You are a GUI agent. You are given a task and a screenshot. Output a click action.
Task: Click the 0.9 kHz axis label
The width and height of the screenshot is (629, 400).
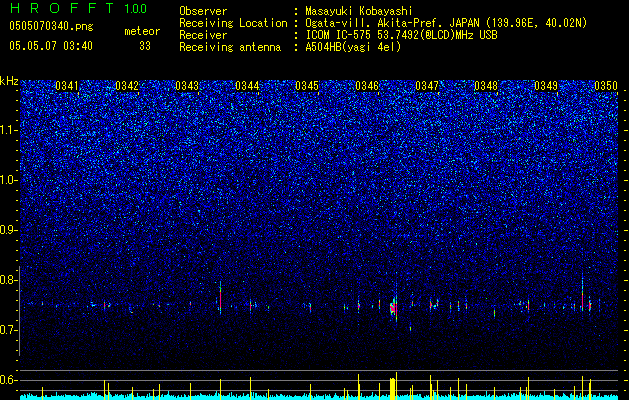tap(8, 230)
